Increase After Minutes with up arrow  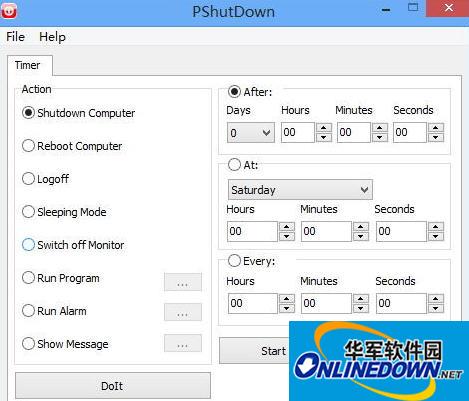(x=380, y=128)
